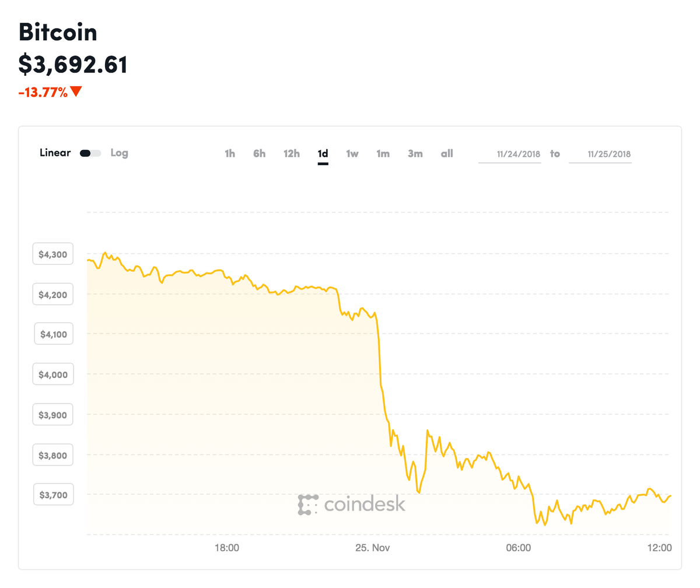Click the $4,200 axis label
Screen dimensions: 700x588
52,294
